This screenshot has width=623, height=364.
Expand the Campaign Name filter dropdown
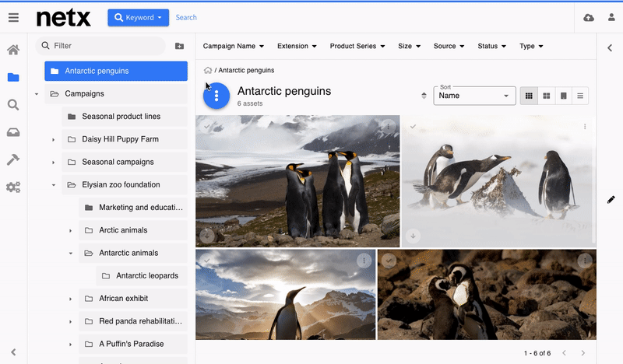234,46
